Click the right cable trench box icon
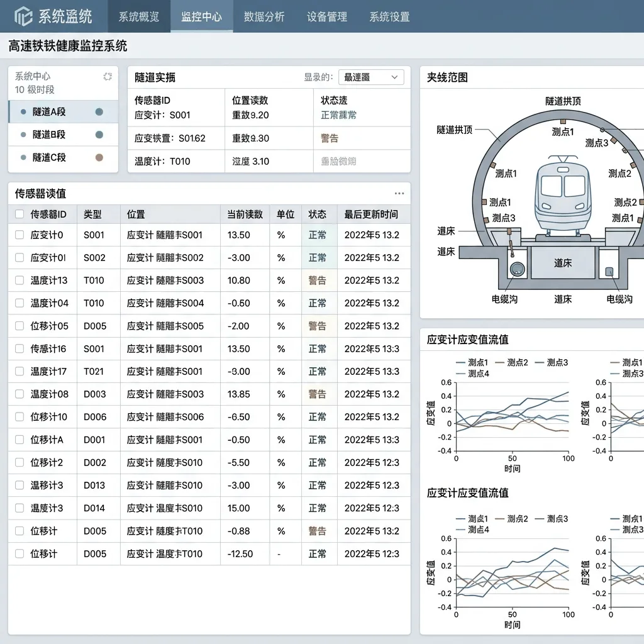This screenshot has width=644, height=644. click(609, 272)
